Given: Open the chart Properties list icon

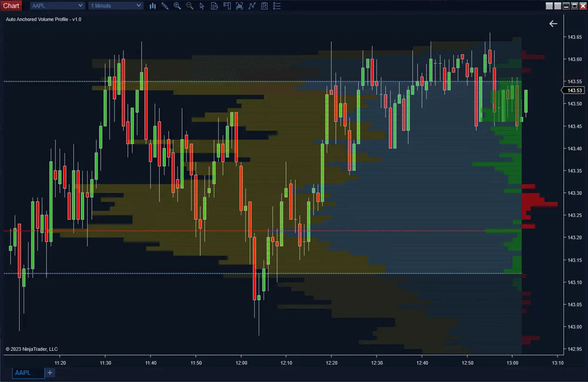Looking at the screenshot, I should 276,6.
